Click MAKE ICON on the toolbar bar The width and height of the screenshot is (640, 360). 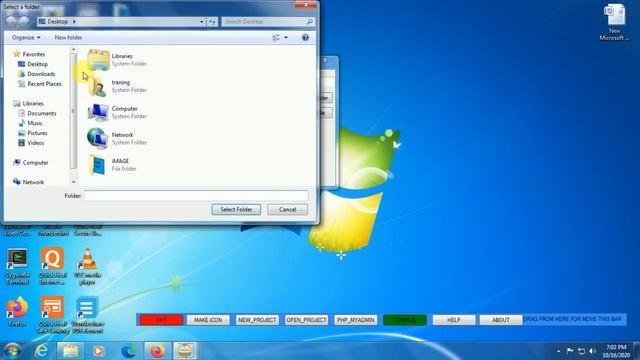208,320
